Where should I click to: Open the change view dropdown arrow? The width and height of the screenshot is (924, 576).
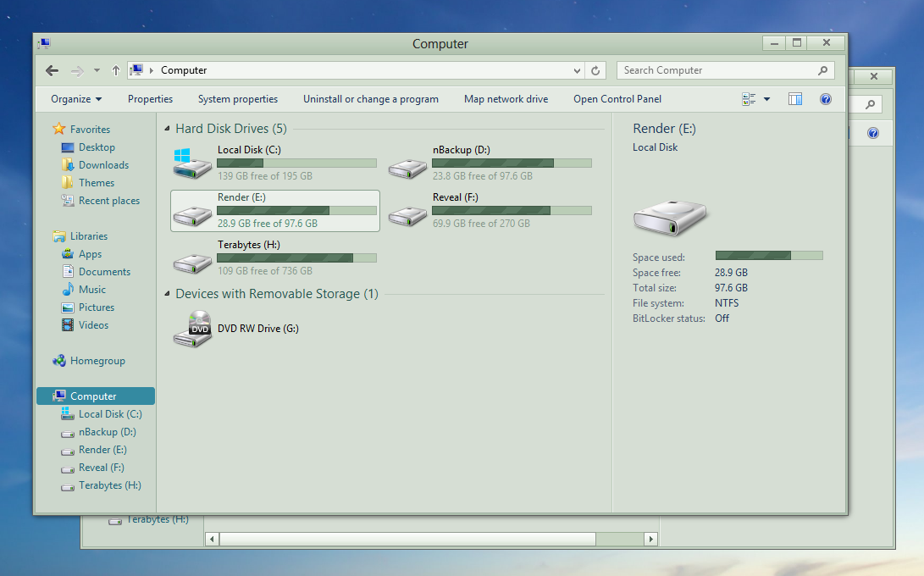point(767,99)
